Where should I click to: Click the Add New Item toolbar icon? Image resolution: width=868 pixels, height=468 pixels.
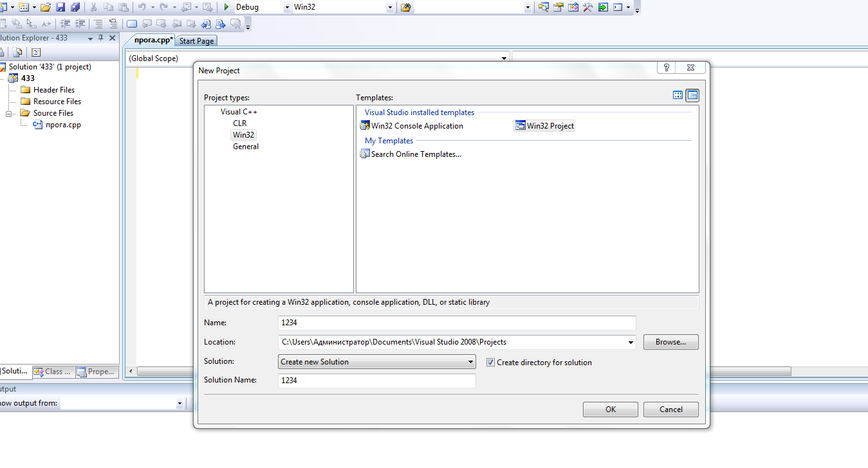[x=24, y=7]
